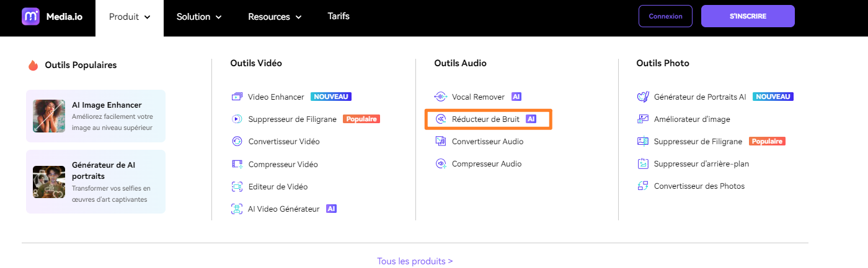The height and width of the screenshot is (268, 868).
Task: Click the Vocal Remover icon
Action: pyautogui.click(x=441, y=97)
